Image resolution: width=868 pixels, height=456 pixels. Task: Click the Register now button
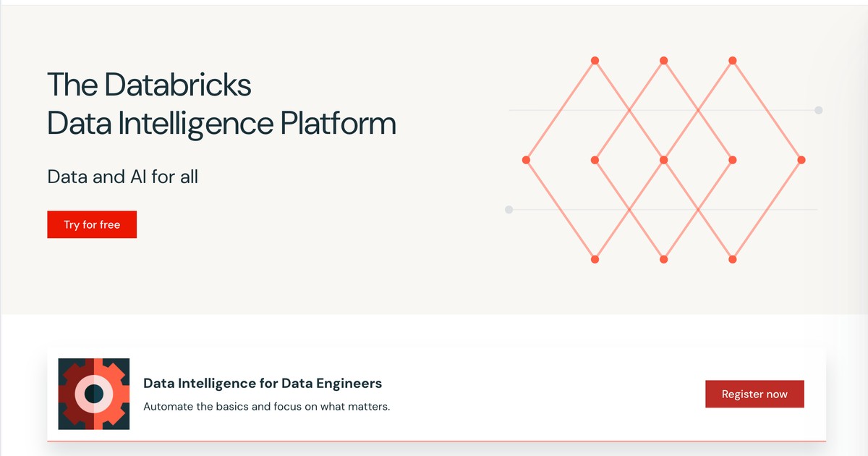(x=754, y=394)
